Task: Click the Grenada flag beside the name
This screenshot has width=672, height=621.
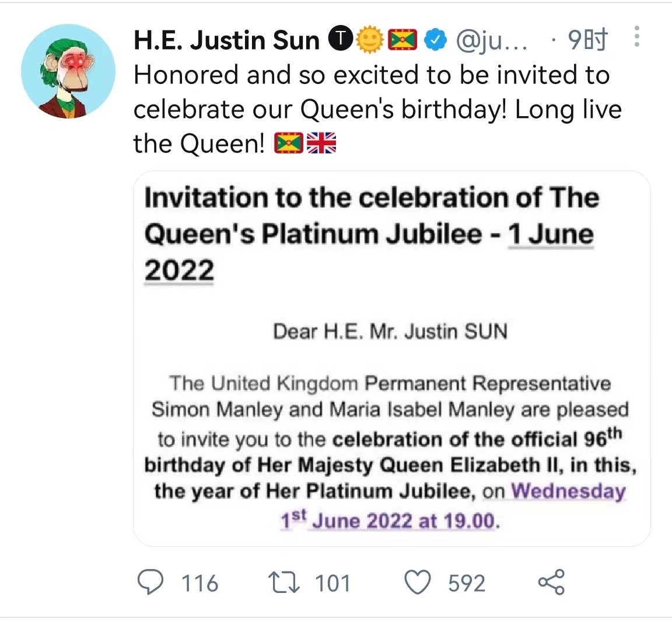Action: [402, 40]
